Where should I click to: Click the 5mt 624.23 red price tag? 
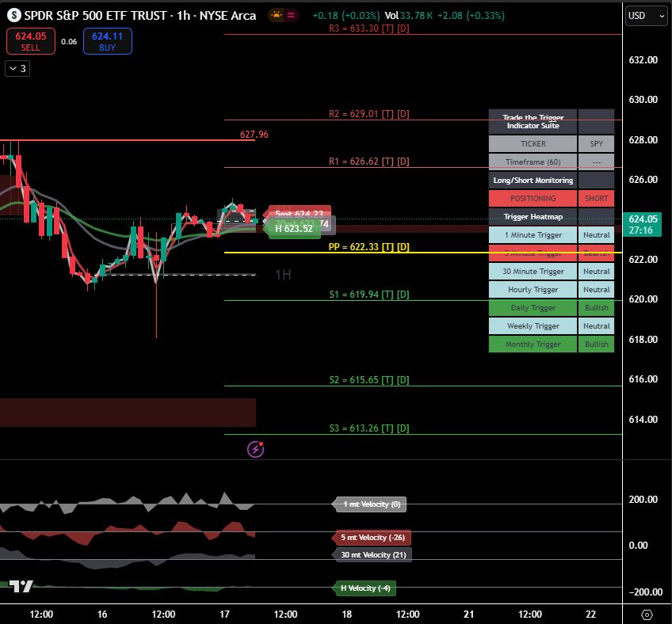tap(297, 212)
